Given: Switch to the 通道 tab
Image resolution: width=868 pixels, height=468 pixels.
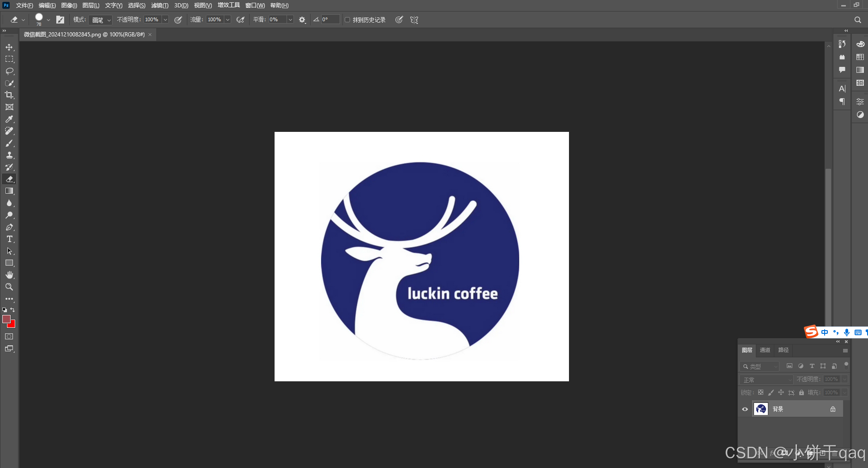Looking at the screenshot, I should (x=765, y=350).
